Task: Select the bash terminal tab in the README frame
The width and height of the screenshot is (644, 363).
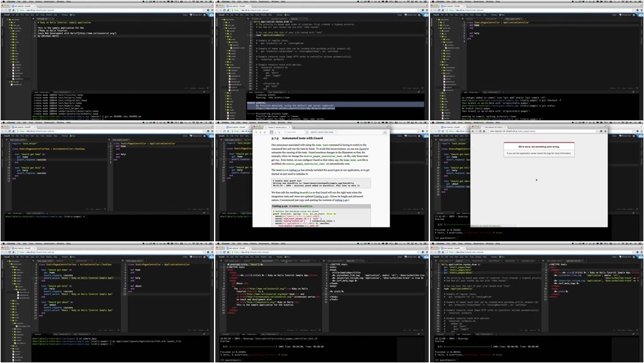Action: click(42, 92)
